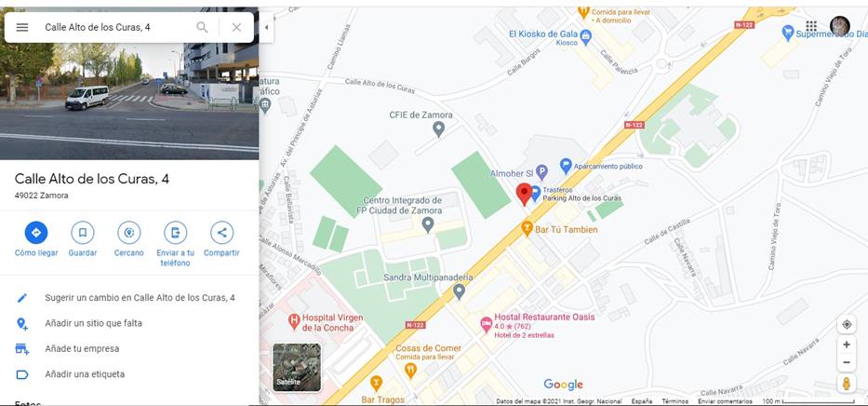Click Aparcamiento público marker
The height and width of the screenshot is (406, 868).
566,166
